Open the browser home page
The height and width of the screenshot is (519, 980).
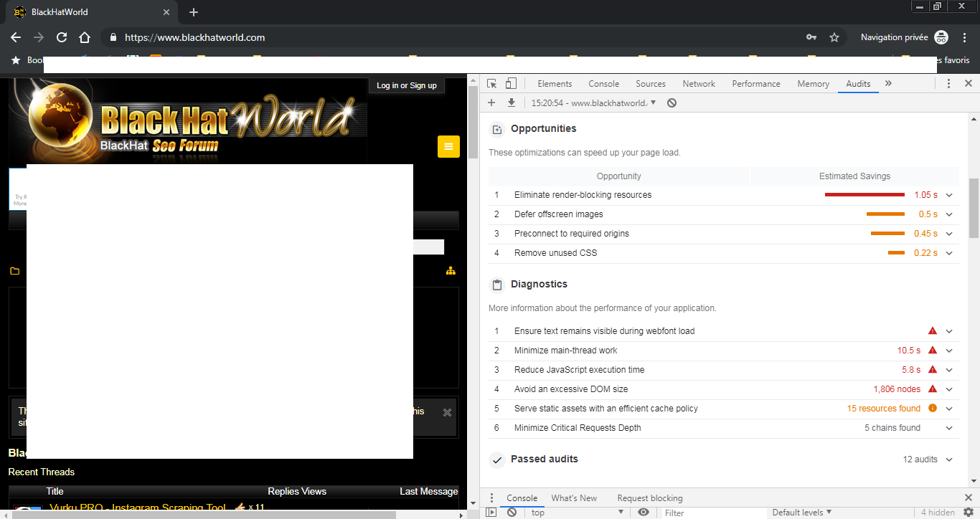(x=85, y=37)
